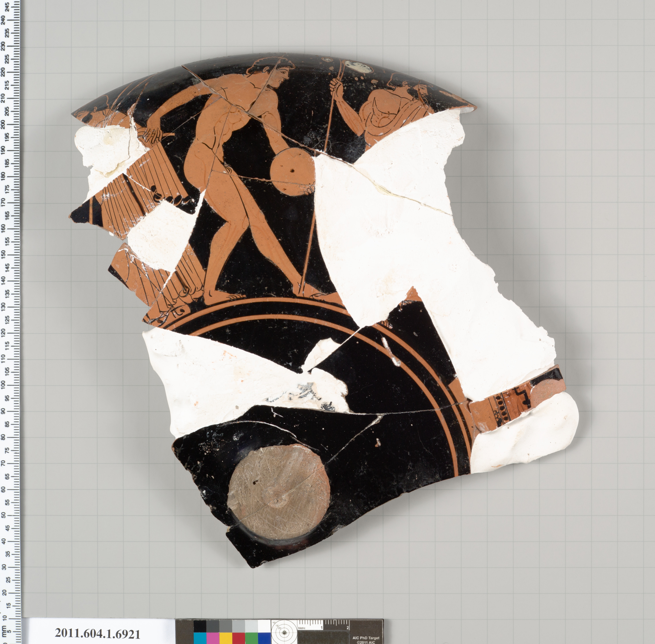Click the red patch on the color target
655x644 pixels.
239,638
